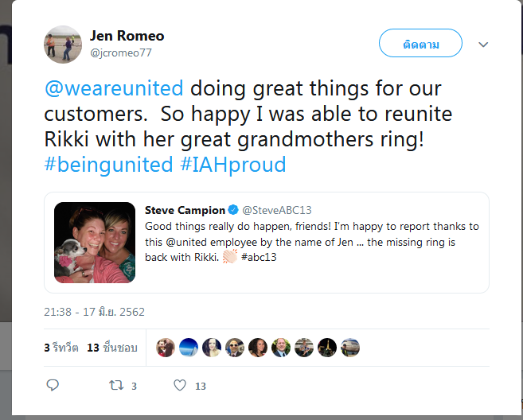Click the blue sky liker avatar
523x420 pixels.
tap(189, 348)
